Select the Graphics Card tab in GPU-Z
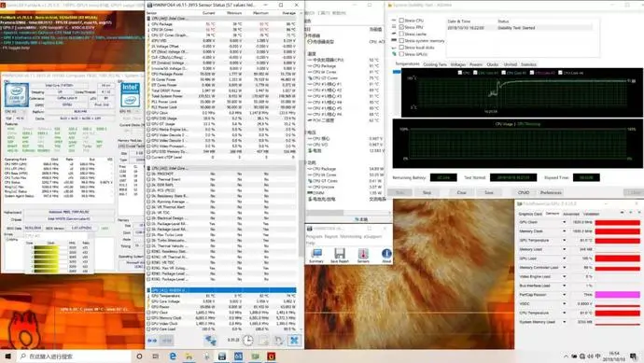This screenshot has width=644, height=363. click(530, 214)
